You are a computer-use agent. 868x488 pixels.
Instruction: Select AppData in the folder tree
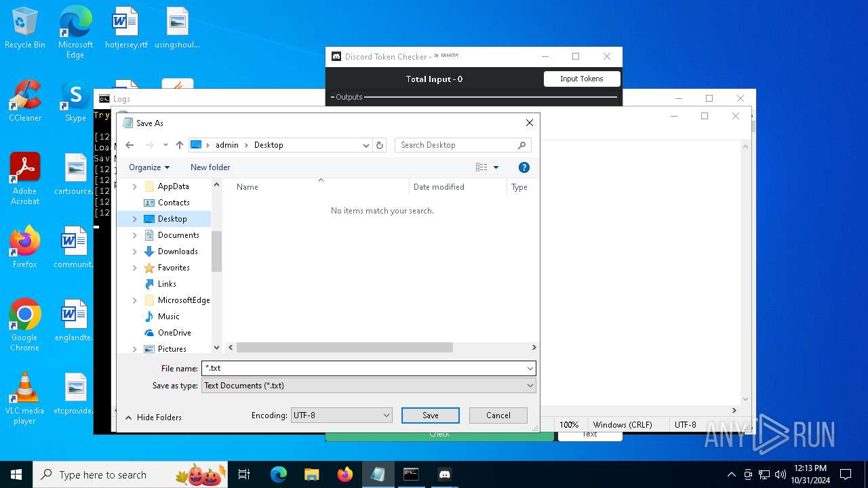point(174,186)
